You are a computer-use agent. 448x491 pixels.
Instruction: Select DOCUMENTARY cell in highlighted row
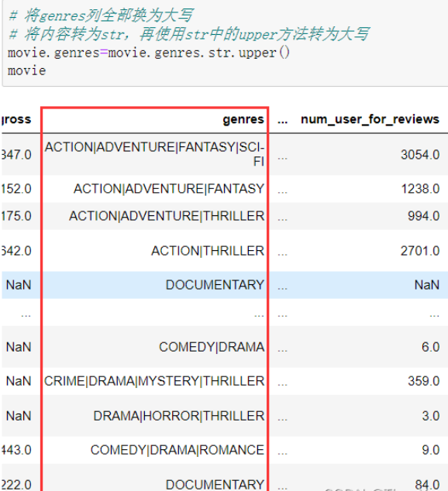tap(215, 285)
